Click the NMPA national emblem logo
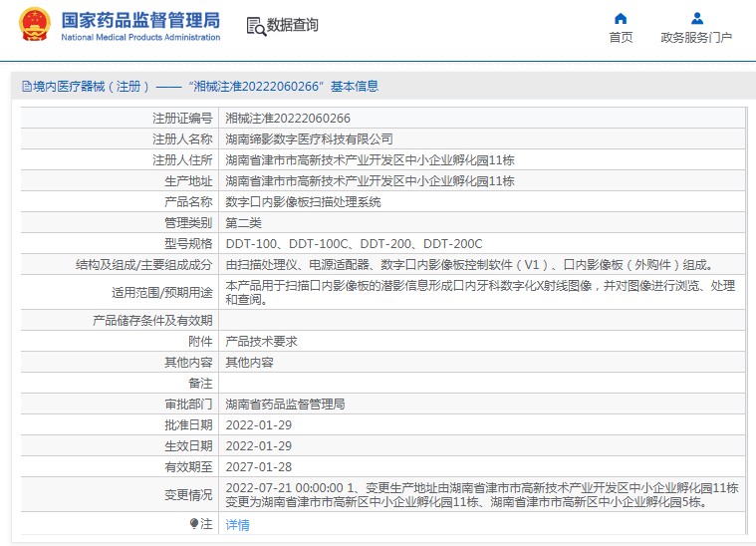Viewport: 756px width, 546px height. (34, 24)
